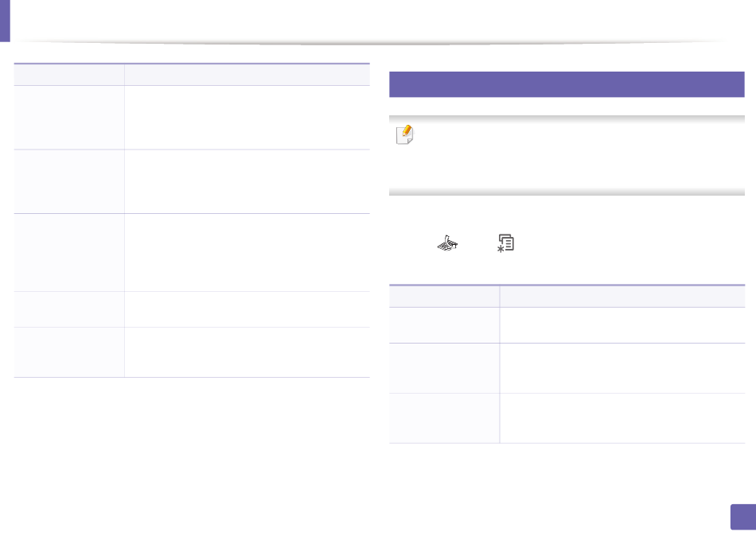Viewport: 756px width, 536px height.
Task: Click the right table's header row, first column
Action: click(444, 297)
